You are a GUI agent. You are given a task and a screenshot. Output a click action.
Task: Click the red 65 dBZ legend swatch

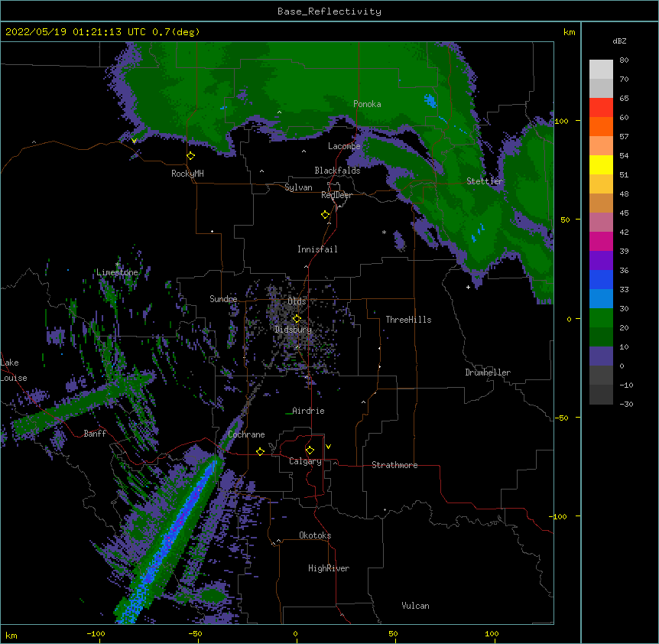tap(601, 107)
